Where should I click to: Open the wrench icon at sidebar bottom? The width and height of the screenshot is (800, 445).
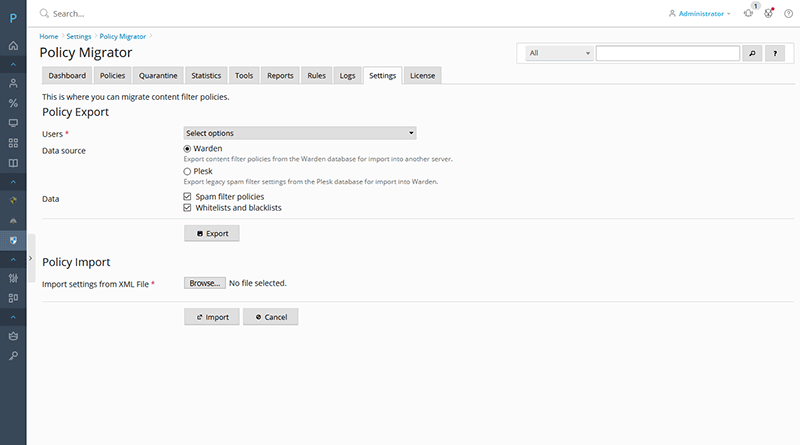(13, 356)
